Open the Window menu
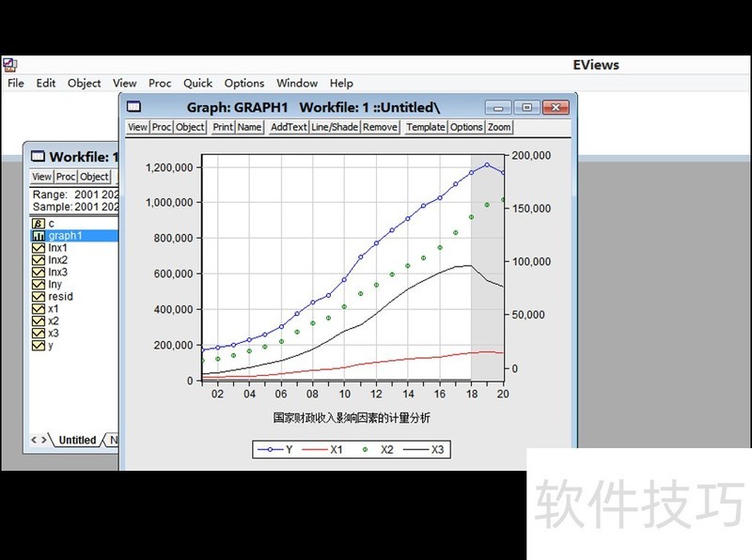Viewport: 752px width, 560px height. pyautogui.click(x=297, y=83)
